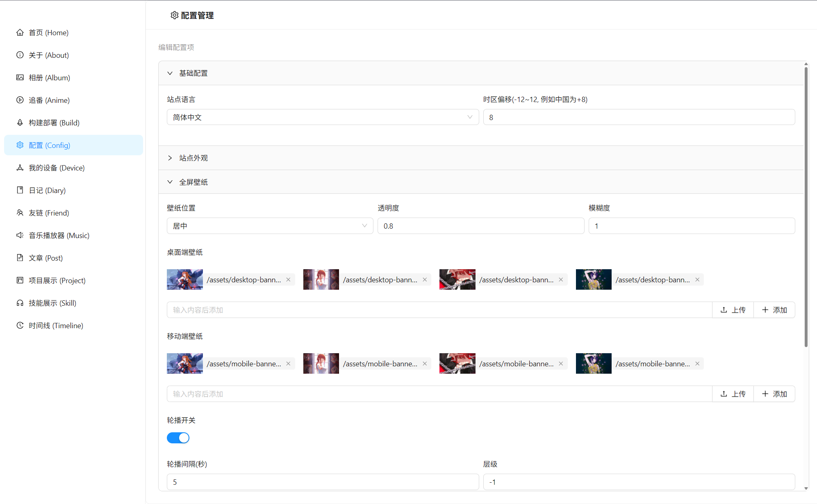Click the Album picture icon
The width and height of the screenshot is (817, 504).
(x=20, y=77)
